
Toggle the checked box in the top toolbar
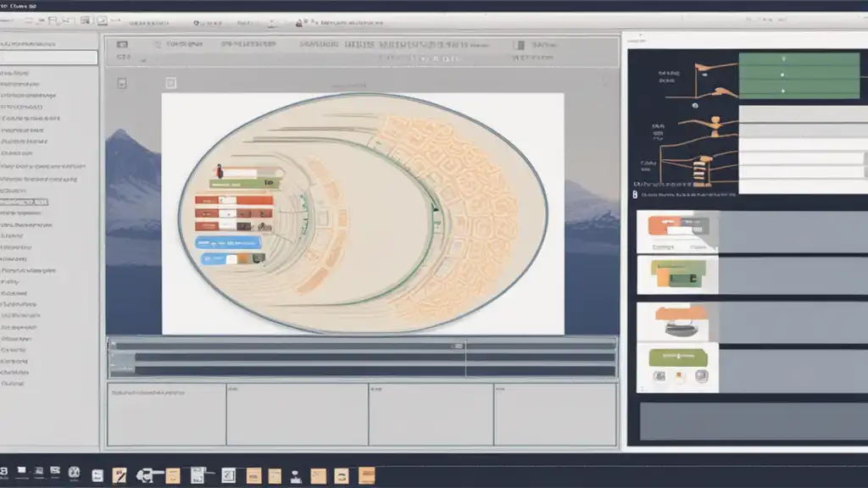point(103,21)
